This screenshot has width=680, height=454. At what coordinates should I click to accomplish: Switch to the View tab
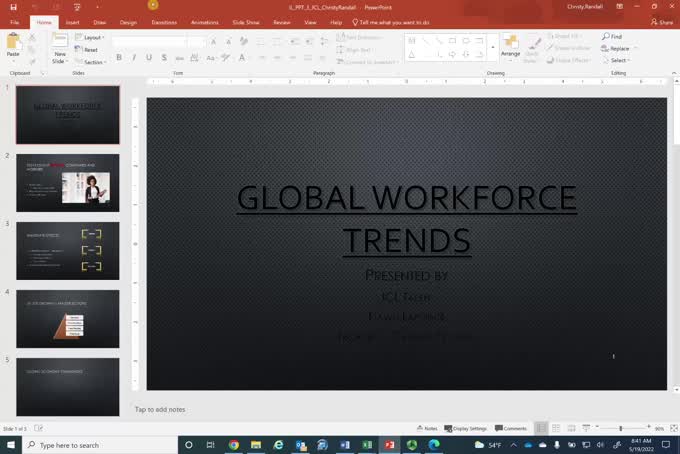[310, 22]
